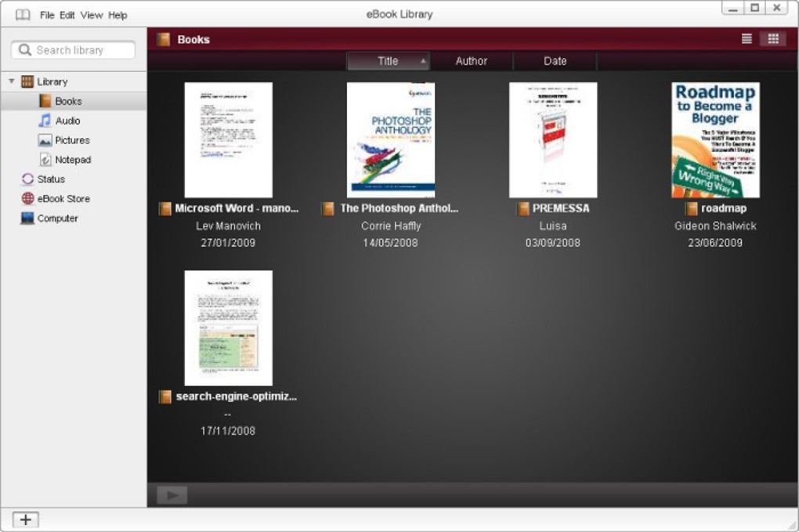This screenshot has width=799, height=532.
Task: Select the Pictures icon in sidebar
Action: tap(45, 140)
